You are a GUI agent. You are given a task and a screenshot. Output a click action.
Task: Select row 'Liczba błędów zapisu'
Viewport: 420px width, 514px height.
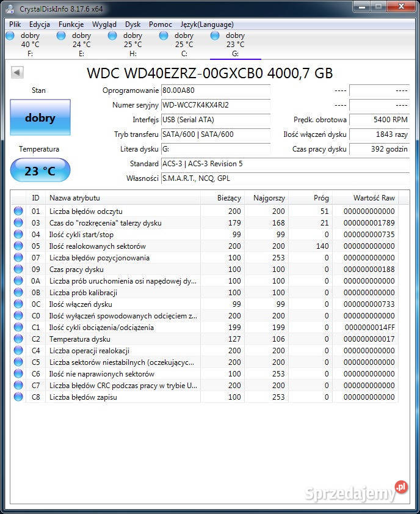pos(205,397)
